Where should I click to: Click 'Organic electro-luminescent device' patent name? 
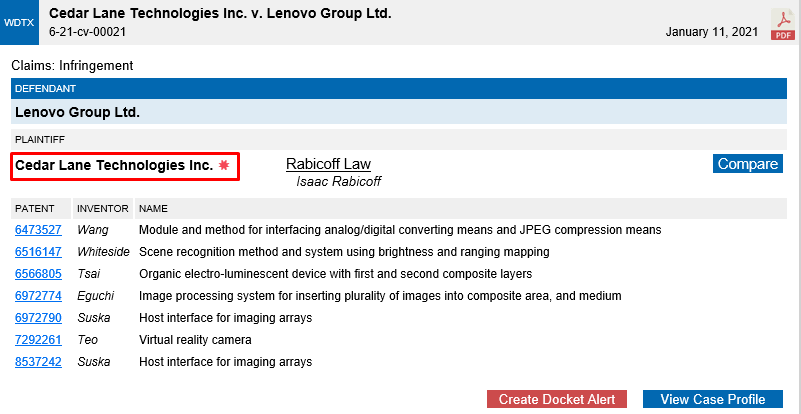point(336,274)
